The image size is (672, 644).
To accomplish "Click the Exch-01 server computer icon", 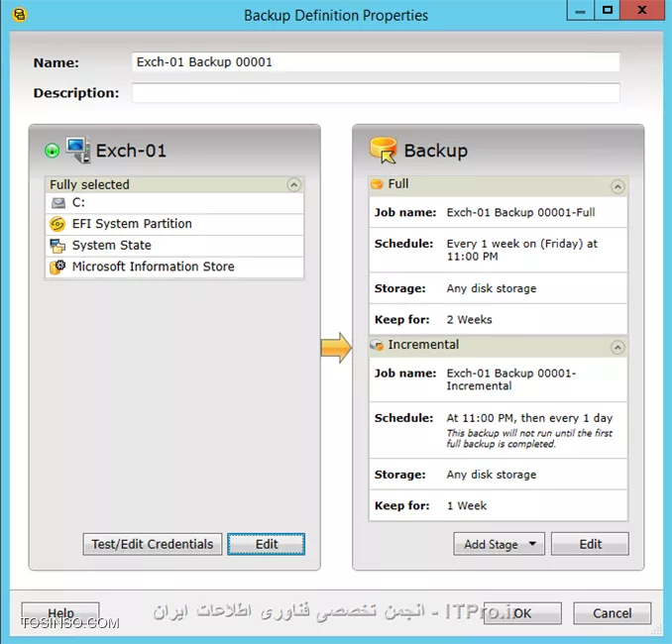I will tap(78, 149).
